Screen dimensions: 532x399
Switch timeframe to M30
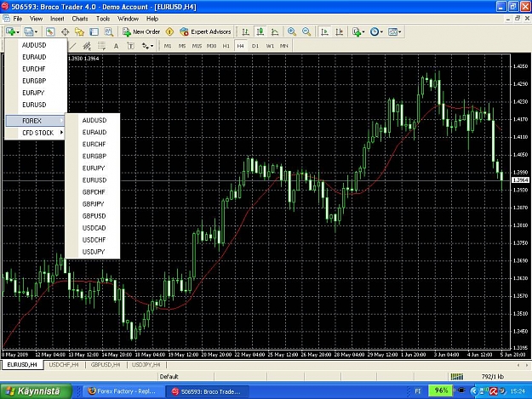[x=211, y=46]
